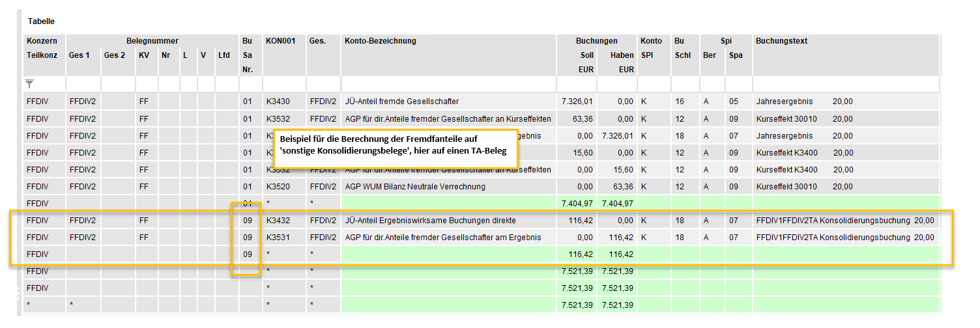Click the filter field under KON001 column

coord(284,85)
